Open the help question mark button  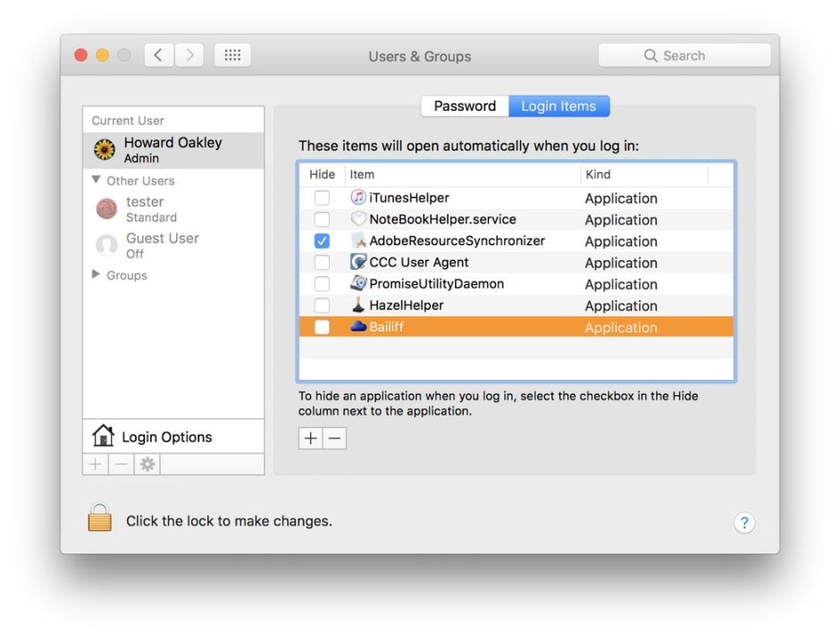[x=743, y=524]
